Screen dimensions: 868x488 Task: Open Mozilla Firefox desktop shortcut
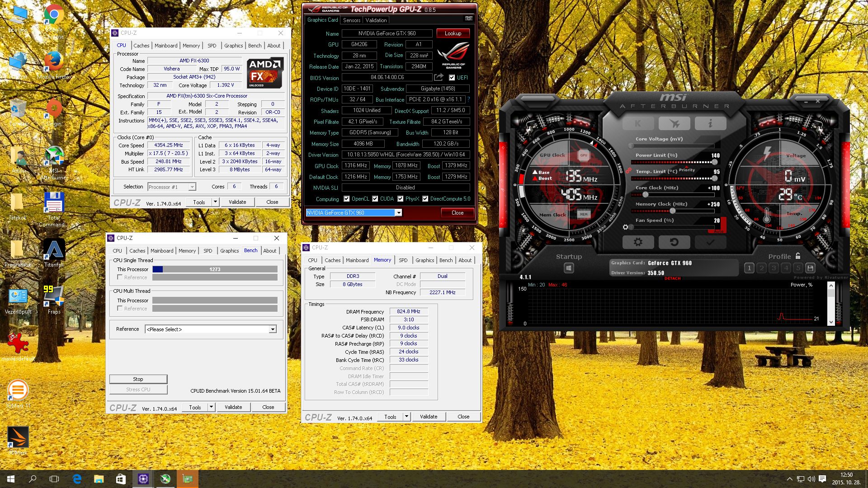[54, 65]
